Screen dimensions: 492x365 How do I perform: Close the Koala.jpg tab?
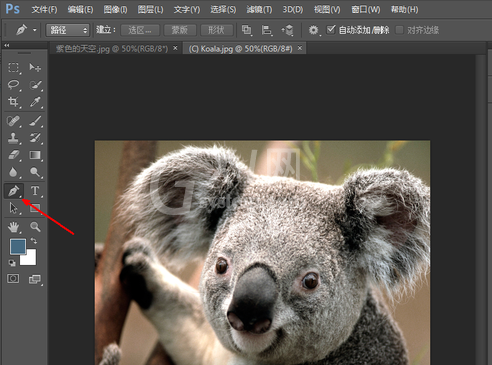300,48
